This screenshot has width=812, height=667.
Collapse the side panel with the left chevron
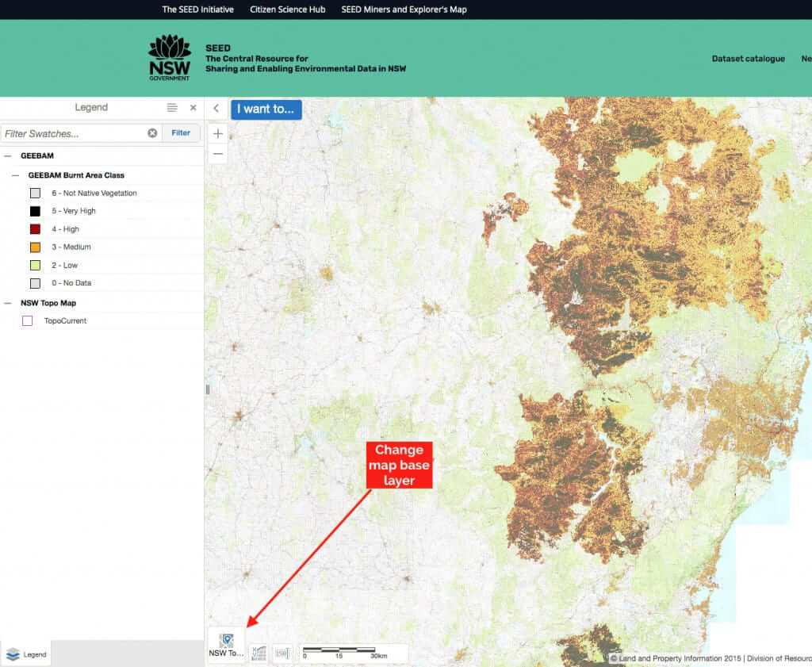coord(216,108)
